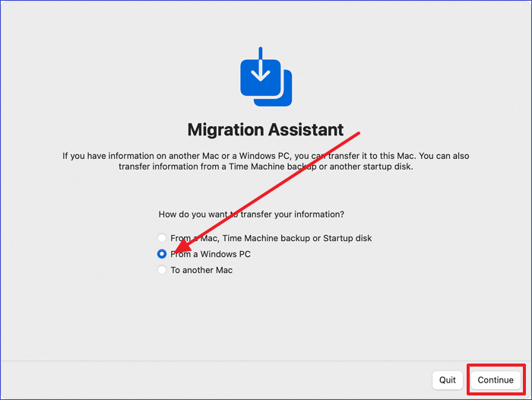This screenshot has height=400, width=532.
Task: Click the red arrow annotation's tip
Action: (x=173, y=250)
